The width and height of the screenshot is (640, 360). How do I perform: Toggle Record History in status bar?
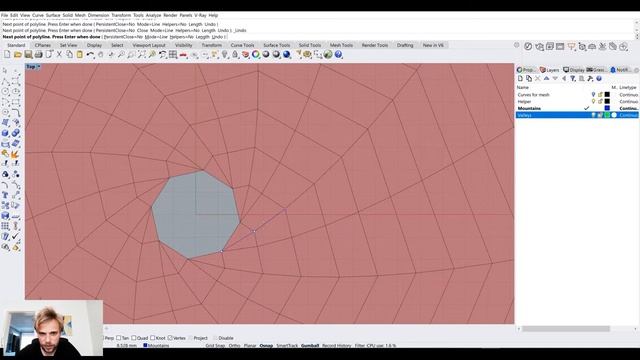pyautogui.click(x=336, y=345)
